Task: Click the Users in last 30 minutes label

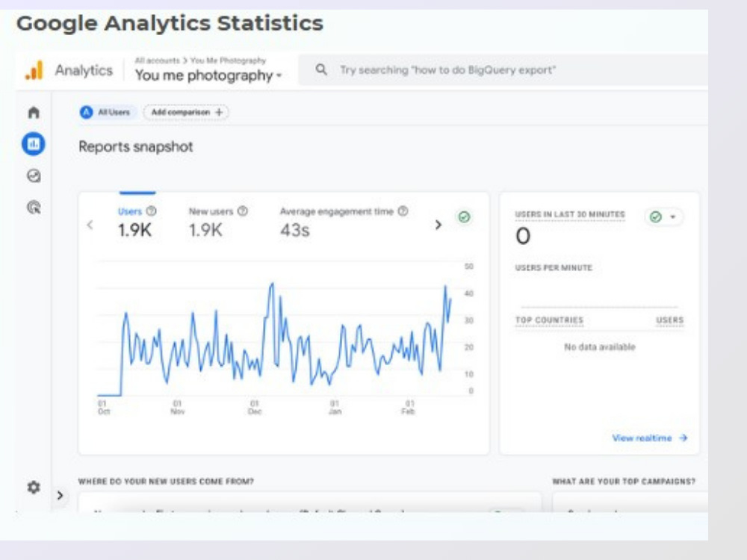Action: pyautogui.click(x=570, y=214)
